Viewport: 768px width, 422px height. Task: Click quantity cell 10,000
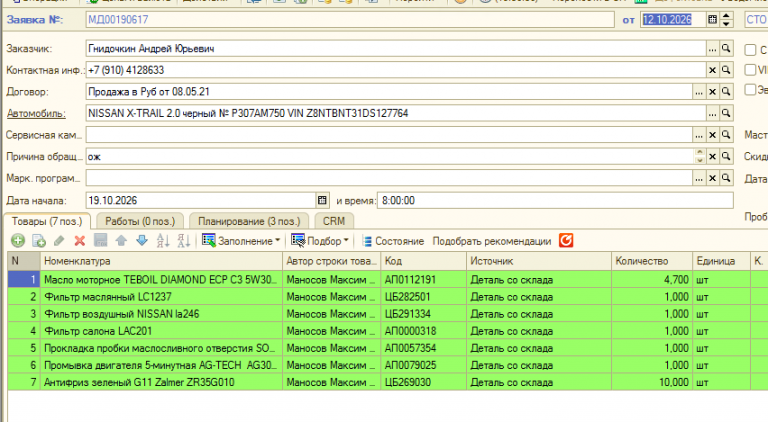652,382
